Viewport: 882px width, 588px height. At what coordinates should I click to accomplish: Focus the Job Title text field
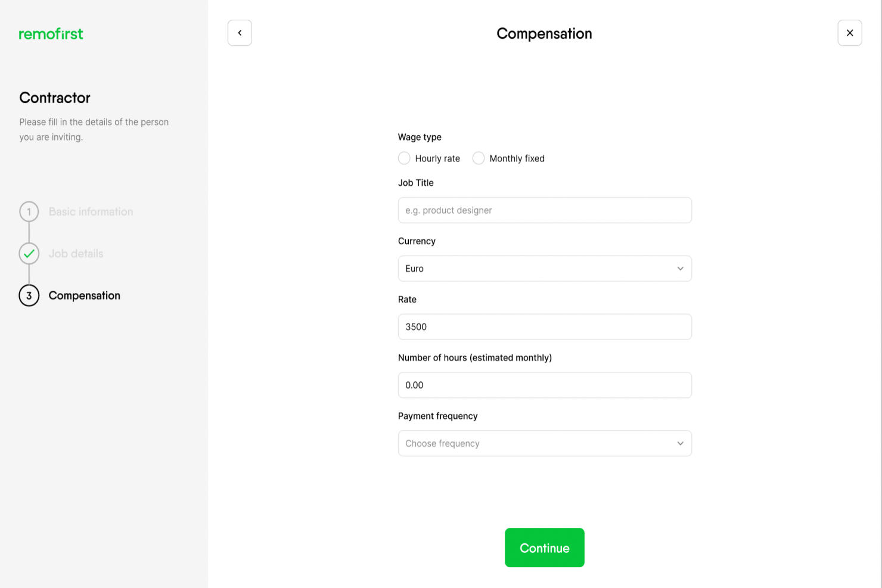(544, 210)
